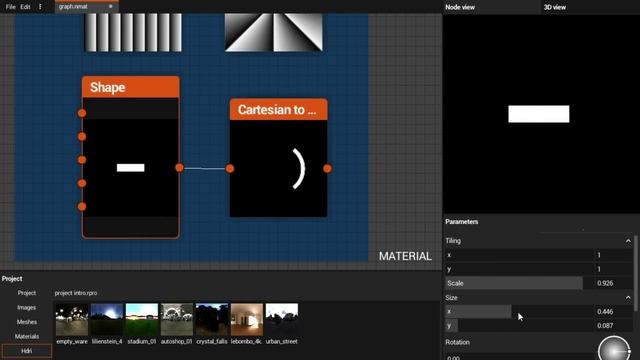This screenshot has width=640, height=360.
Task: Open the Edit menu
Action: tap(25, 7)
